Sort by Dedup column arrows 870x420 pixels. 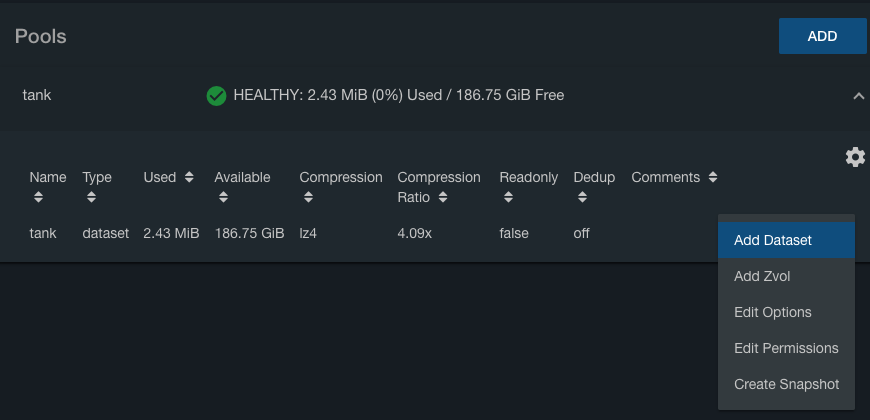(581, 197)
